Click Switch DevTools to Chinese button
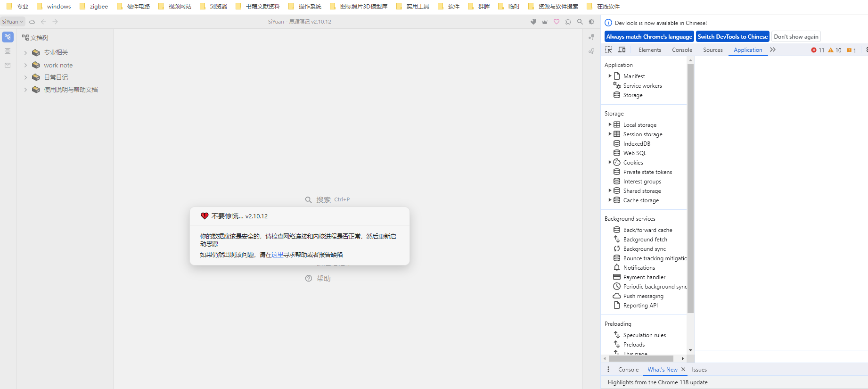The height and width of the screenshot is (389, 868). [x=733, y=37]
